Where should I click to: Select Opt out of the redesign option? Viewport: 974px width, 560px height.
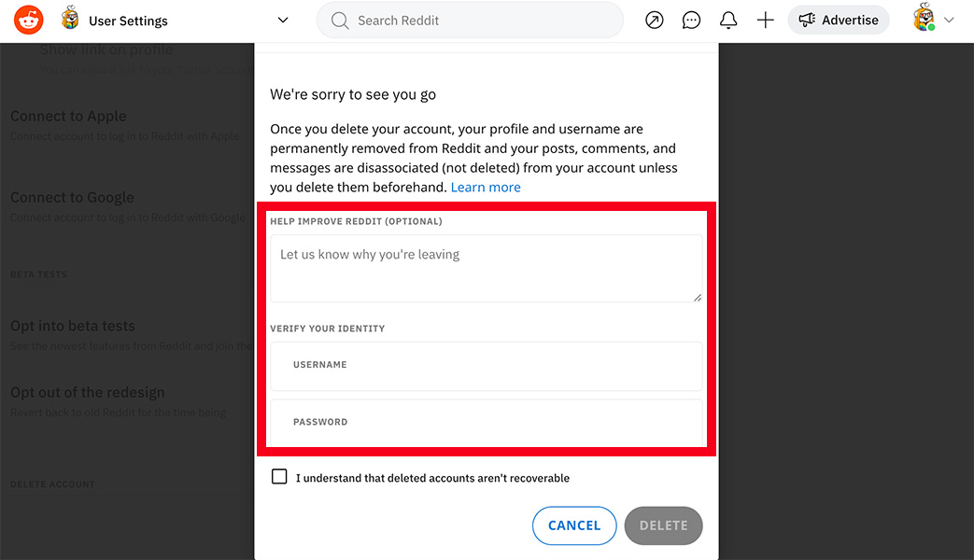pyautogui.click(x=87, y=392)
